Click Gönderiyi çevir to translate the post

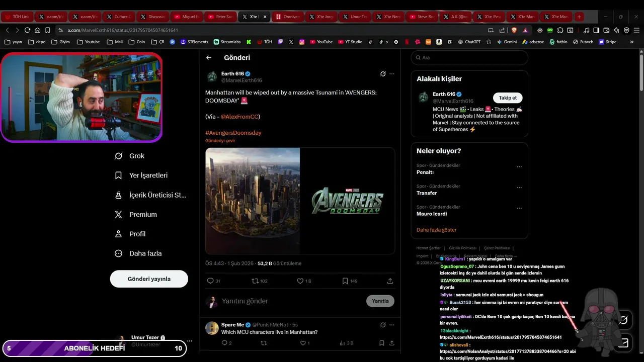pos(220,141)
